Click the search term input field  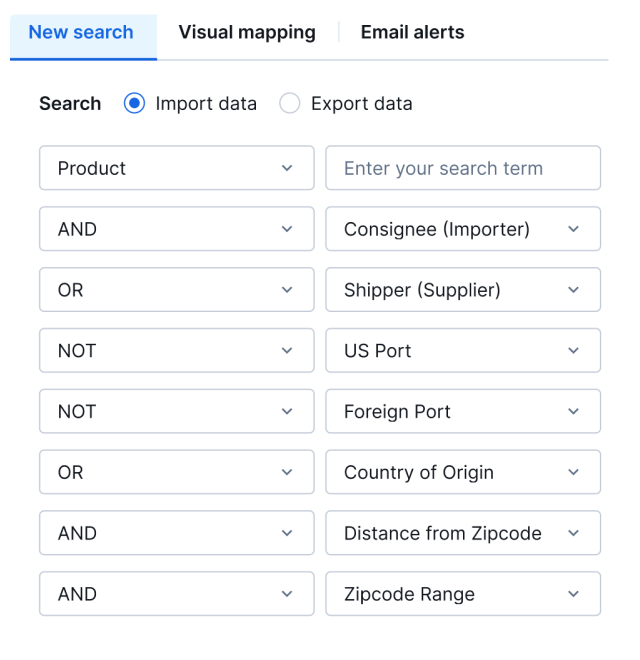click(x=463, y=168)
